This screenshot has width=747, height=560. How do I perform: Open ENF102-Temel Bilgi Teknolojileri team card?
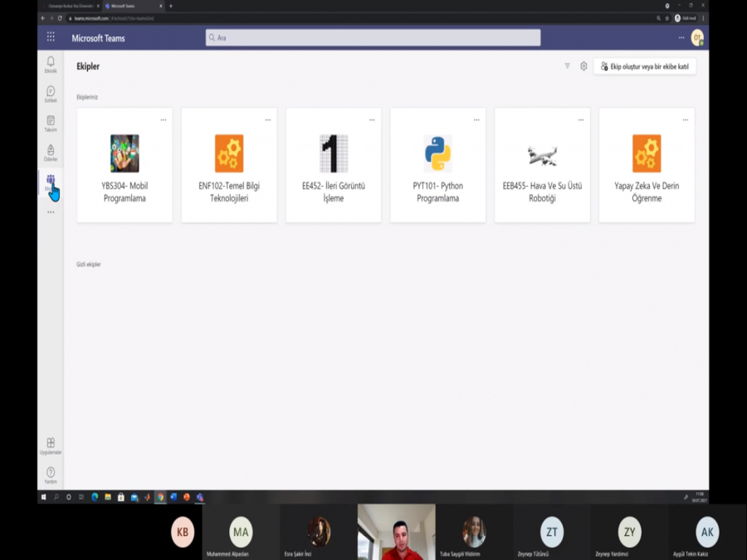coord(229,165)
